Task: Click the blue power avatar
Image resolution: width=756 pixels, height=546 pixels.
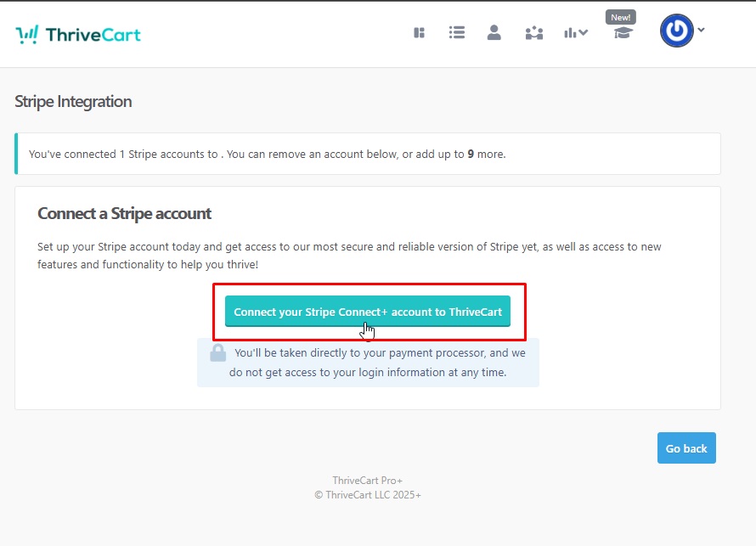Action: click(676, 31)
